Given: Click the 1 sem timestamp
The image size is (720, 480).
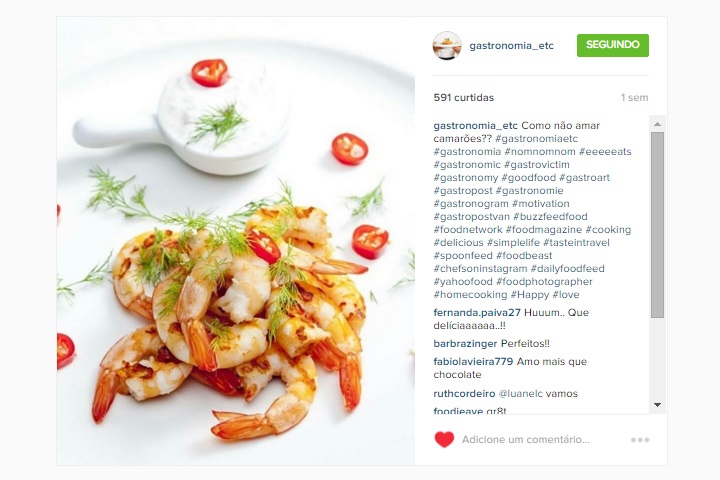Looking at the screenshot, I should [634, 97].
